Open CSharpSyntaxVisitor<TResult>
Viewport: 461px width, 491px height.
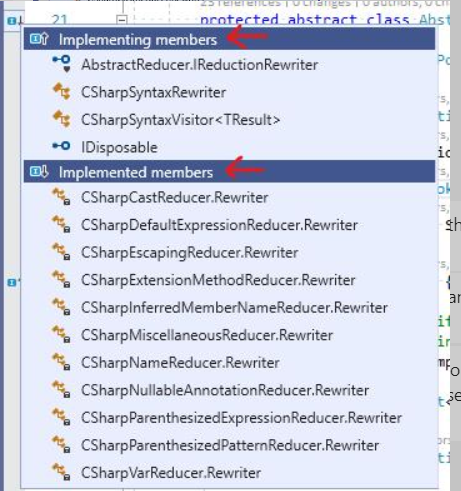click(180, 120)
